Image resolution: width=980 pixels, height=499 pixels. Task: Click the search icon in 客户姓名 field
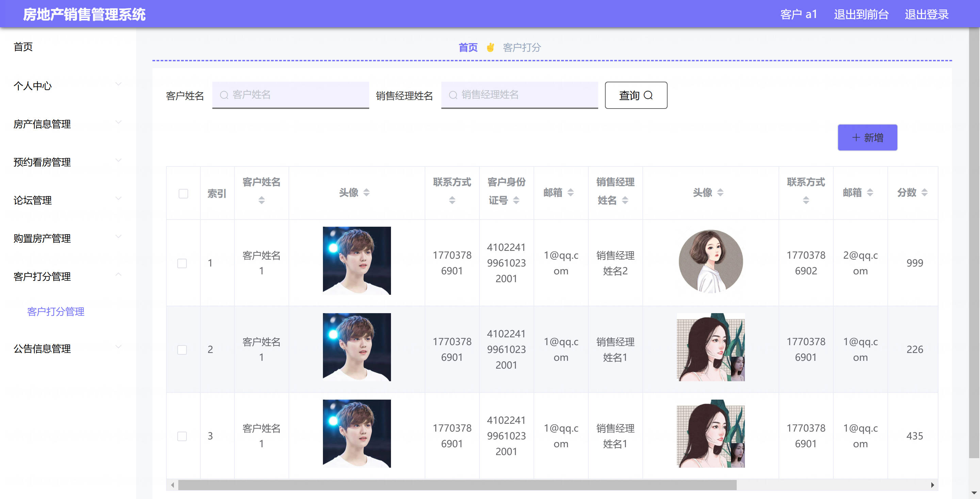click(224, 95)
